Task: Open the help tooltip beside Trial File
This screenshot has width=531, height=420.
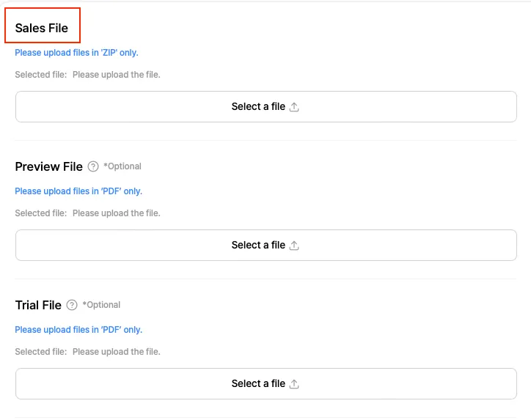Action: click(72, 305)
